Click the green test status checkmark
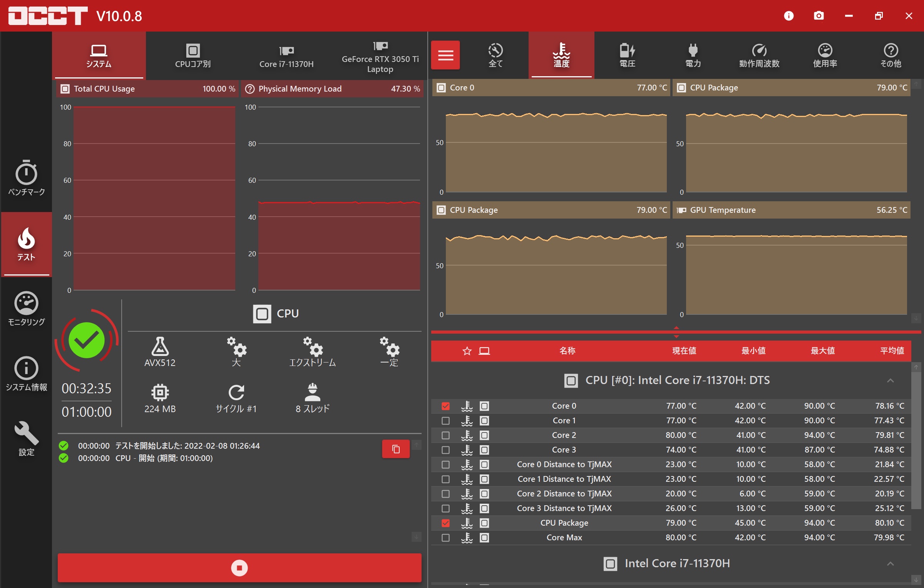 tap(86, 340)
